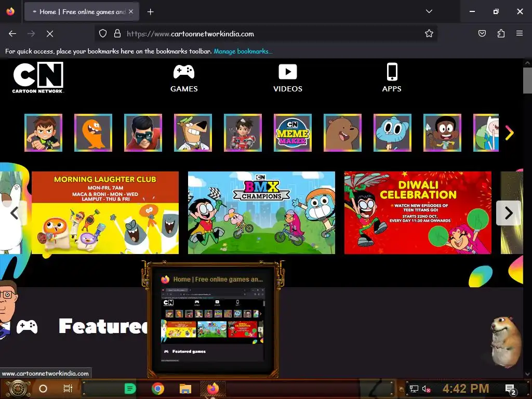Click Manage bookmarks link
Screen dimensions: 532x399
click(243, 51)
